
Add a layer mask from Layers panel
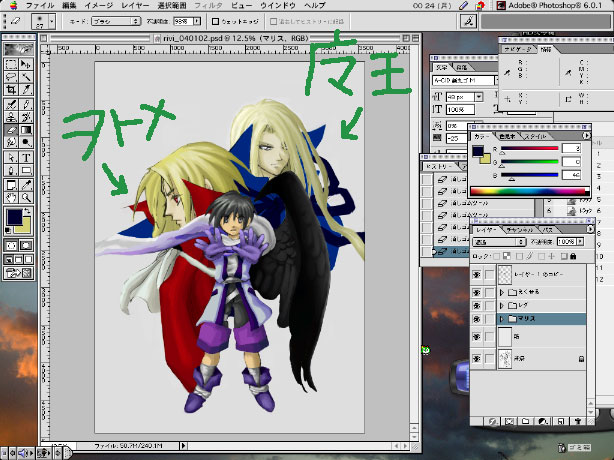click(x=509, y=421)
